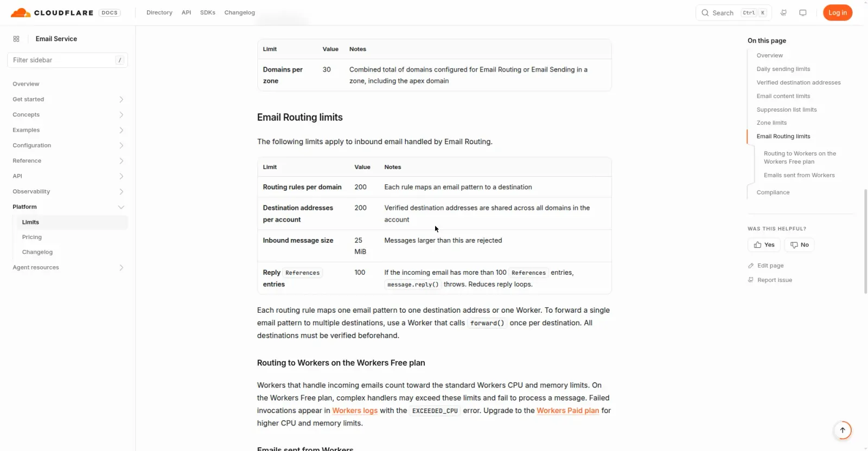868x451 pixels.
Task: Click the Cloudflare logo
Action: (52, 12)
